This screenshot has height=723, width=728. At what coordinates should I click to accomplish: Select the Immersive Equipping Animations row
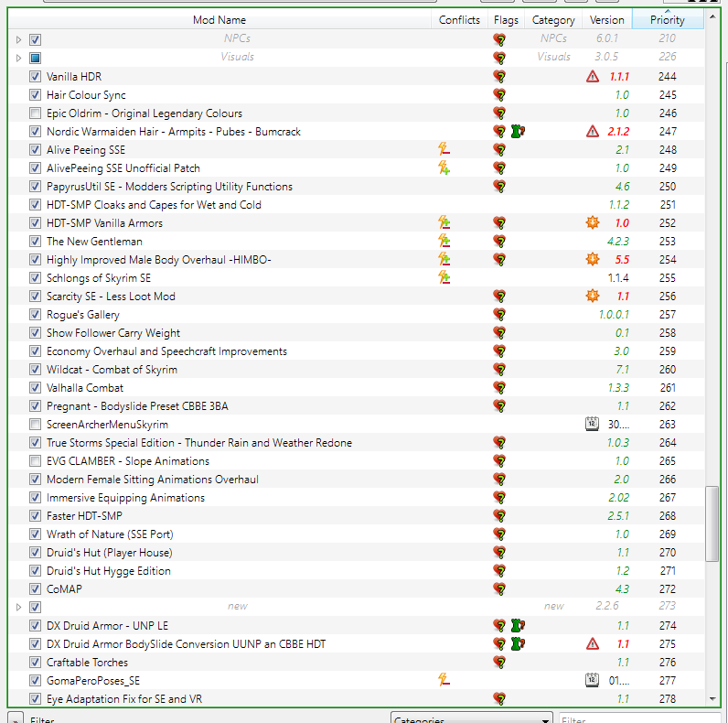tap(356, 498)
